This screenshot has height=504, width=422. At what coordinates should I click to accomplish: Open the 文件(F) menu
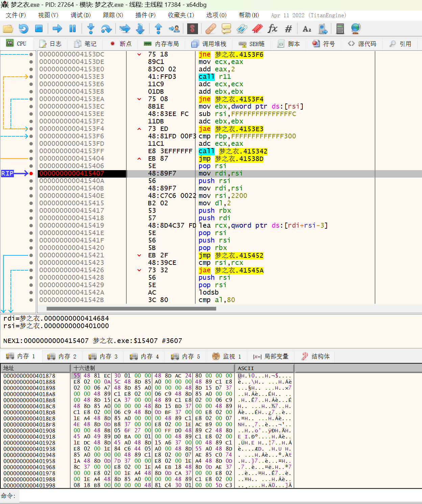[16, 15]
